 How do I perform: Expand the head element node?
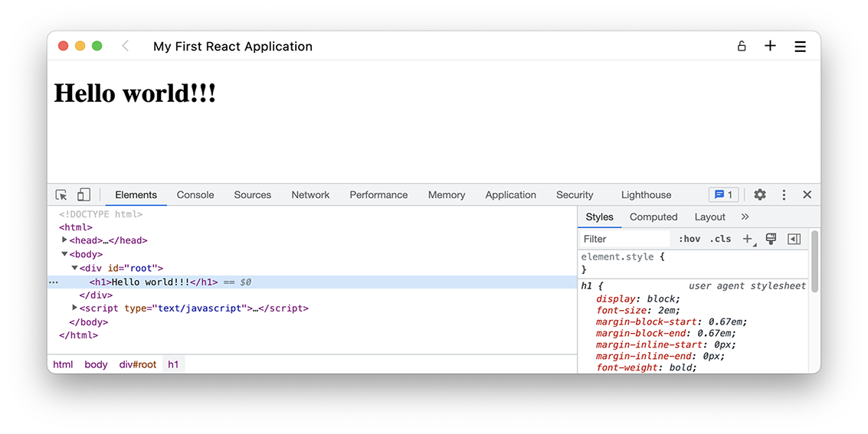[65, 240]
